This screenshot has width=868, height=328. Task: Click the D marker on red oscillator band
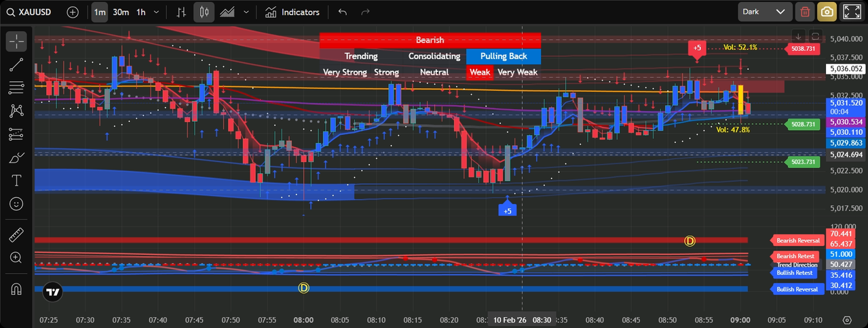pyautogui.click(x=690, y=241)
